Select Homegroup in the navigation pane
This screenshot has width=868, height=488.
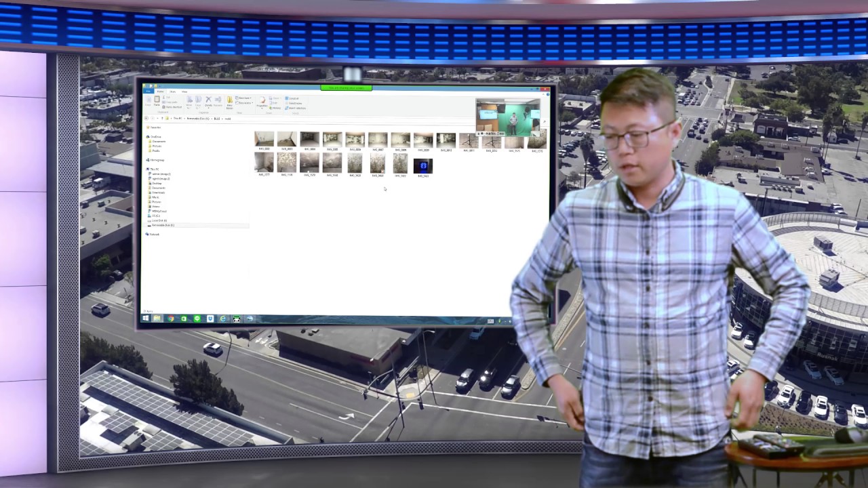[x=156, y=160]
